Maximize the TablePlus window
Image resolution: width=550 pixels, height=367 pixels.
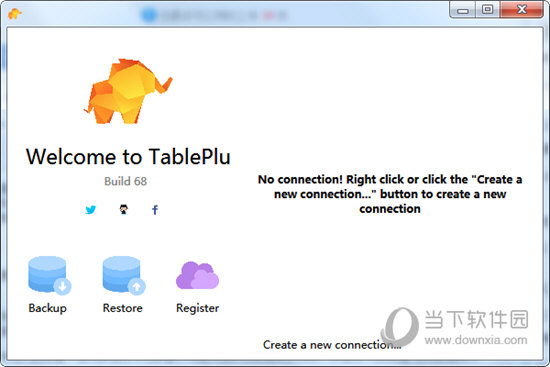click(488, 10)
